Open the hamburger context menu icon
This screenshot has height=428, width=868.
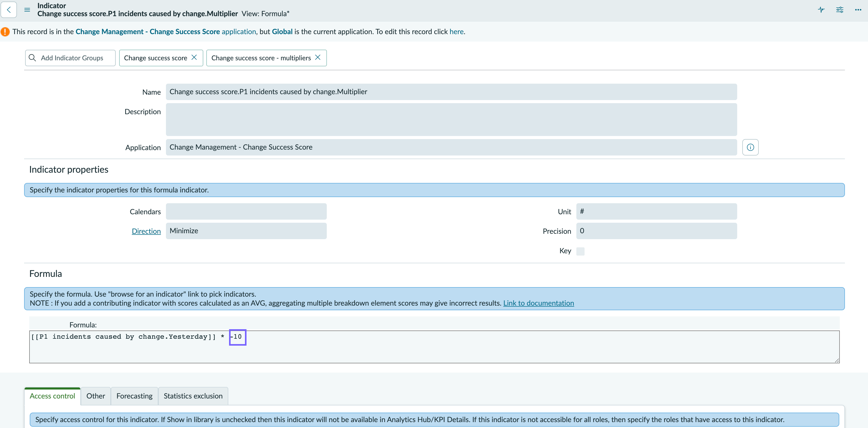27,10
